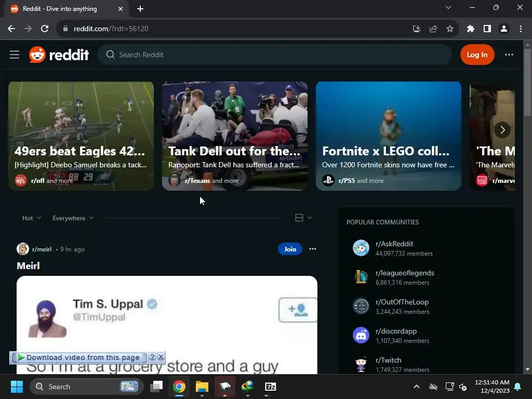Screen dimensions: 532x399
Task: Open Task View on the taskbar
Action: tap(156, 387)
